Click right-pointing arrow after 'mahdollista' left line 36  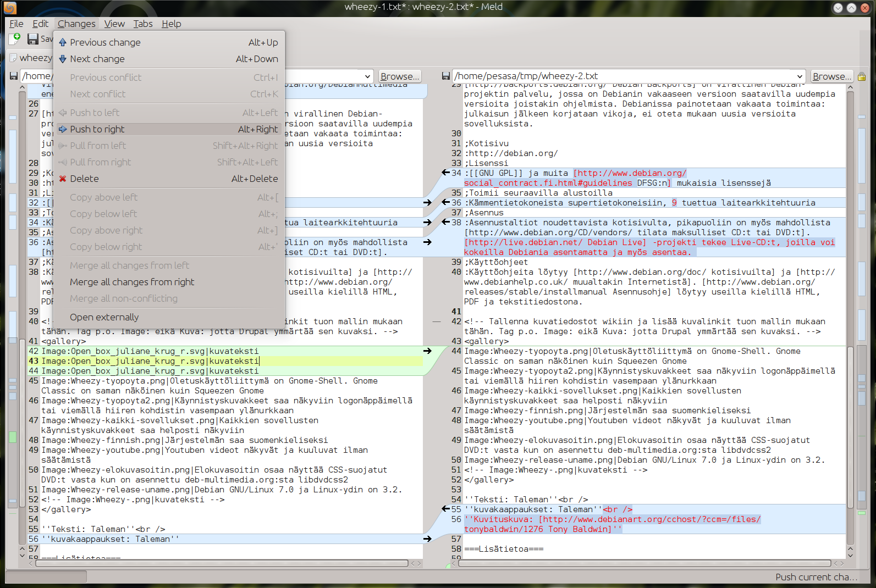click(427, 242)
